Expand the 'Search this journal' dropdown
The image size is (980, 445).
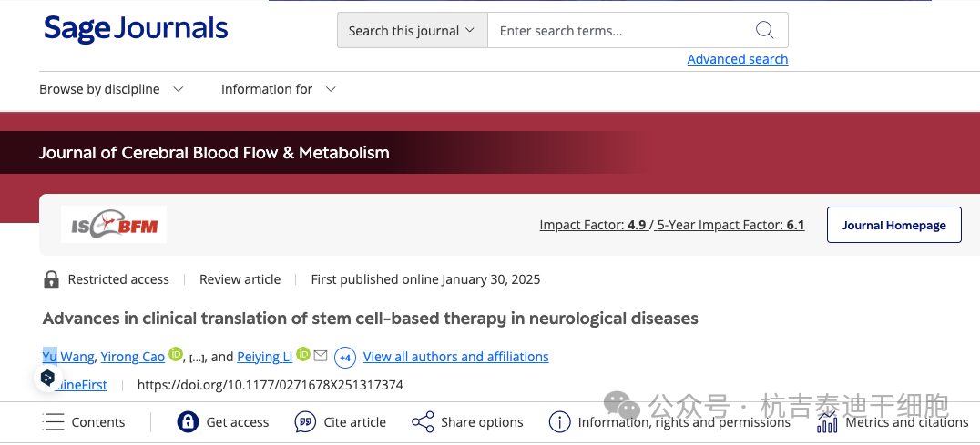point(412,31)
